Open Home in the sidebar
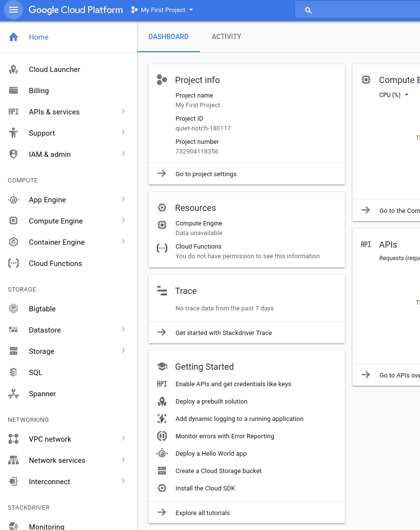Image resolution: width=420 pixels, height=530 pixels. (68, 37)
